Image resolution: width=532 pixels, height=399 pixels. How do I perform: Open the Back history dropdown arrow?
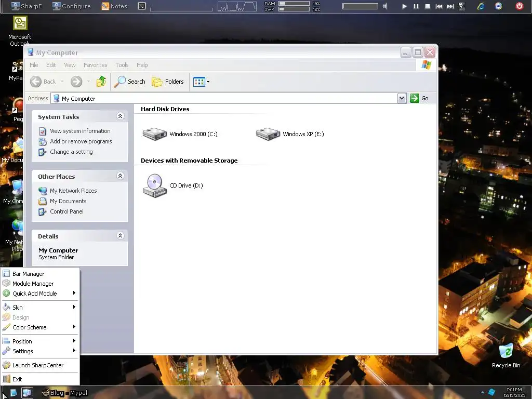62,82
